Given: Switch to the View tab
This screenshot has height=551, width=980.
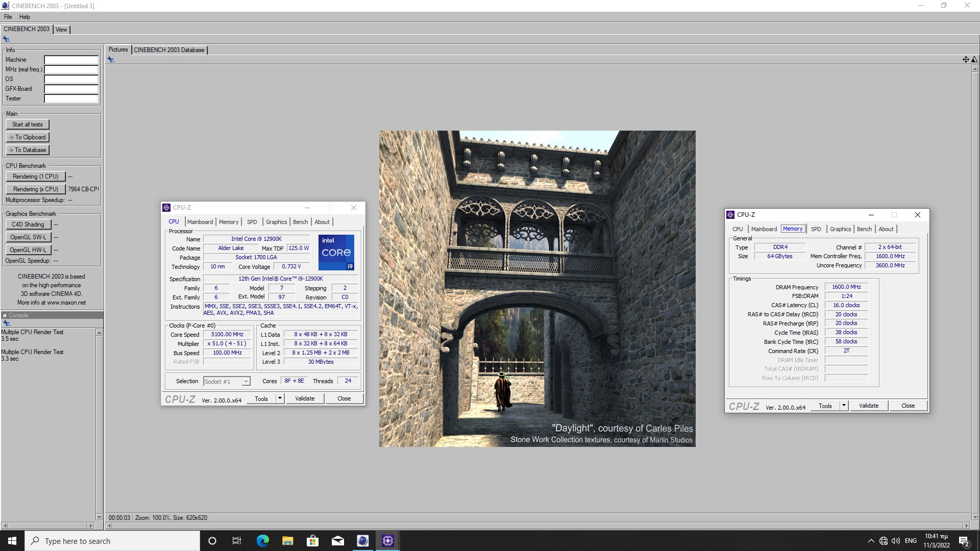Looking at the screenshot, I should (61, 30).
